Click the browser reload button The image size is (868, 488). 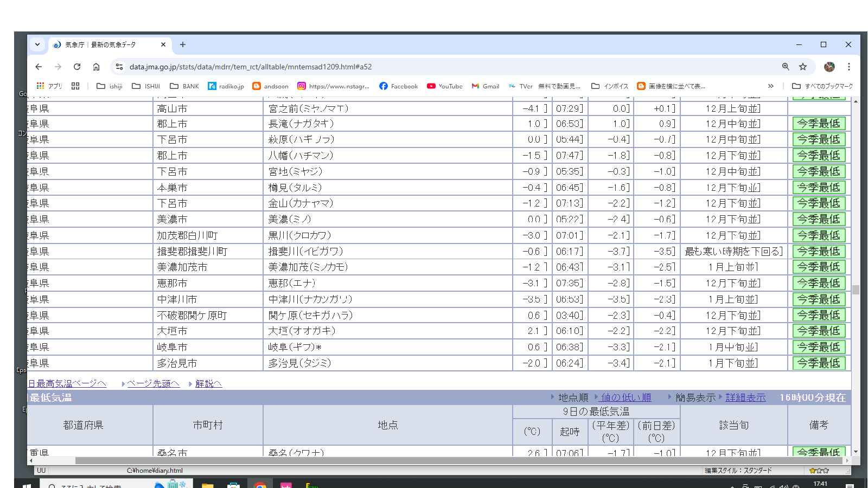[77, 67]
